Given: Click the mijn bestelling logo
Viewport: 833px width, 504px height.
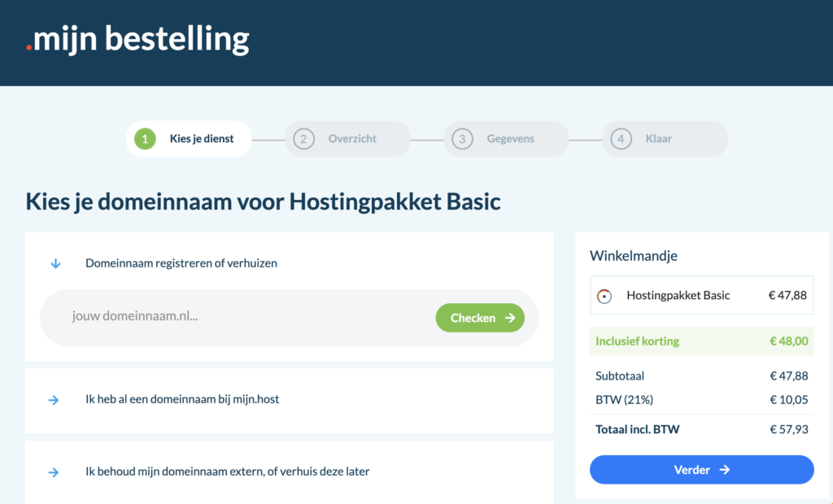Looking at the screenshot, I should click(137, 39).
